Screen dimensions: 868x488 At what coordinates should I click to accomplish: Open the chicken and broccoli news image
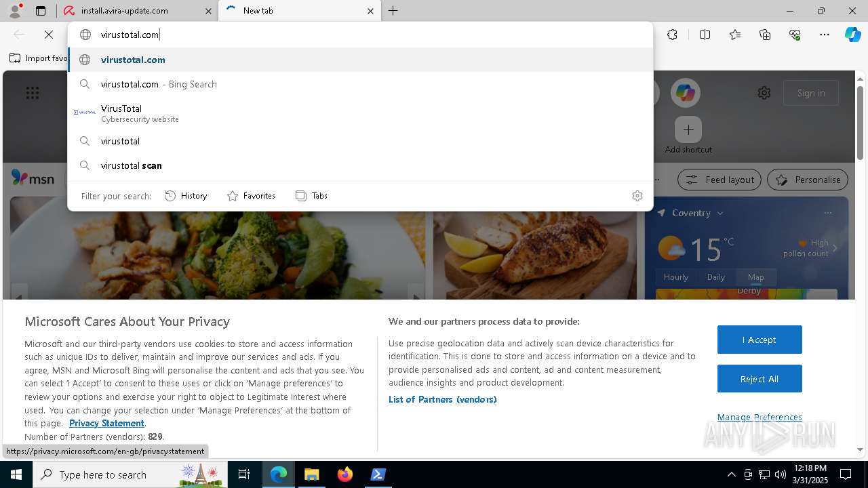click(218, 248)
